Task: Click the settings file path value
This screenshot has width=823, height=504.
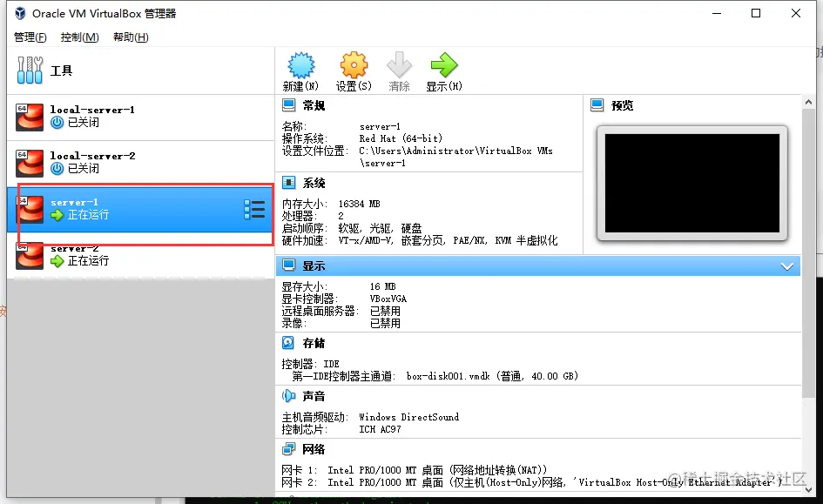Action: tap(456, 157)
